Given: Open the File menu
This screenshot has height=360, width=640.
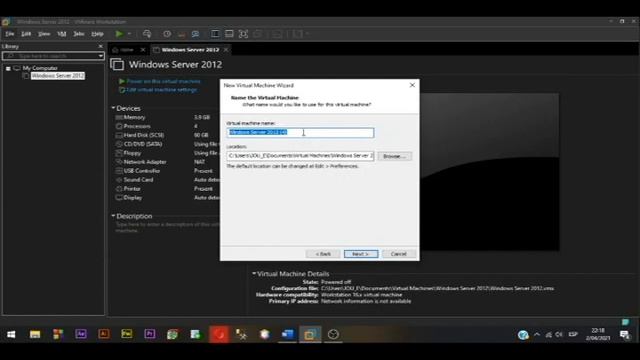Looking at the screenshot, I should (10, 34).
